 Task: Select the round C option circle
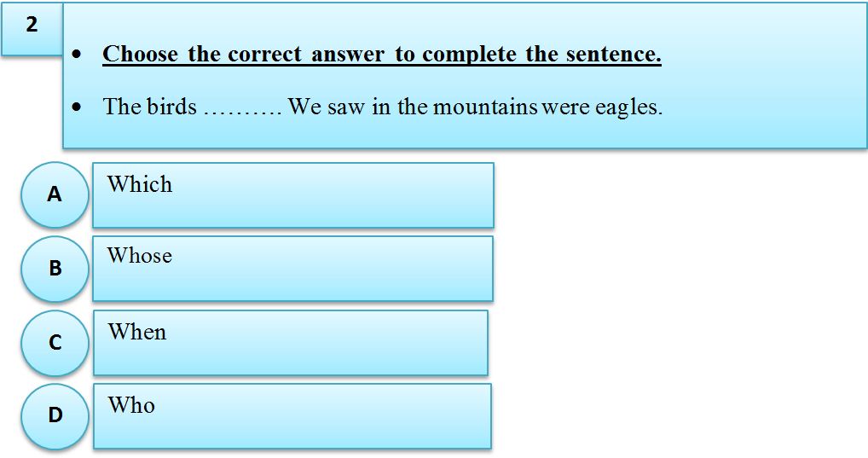coord(55,343)
